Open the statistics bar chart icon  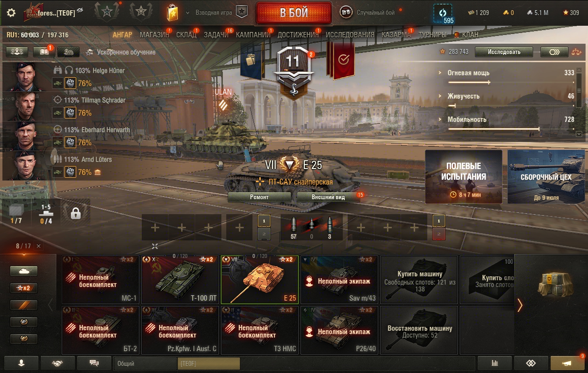click(x=495, y=363)
